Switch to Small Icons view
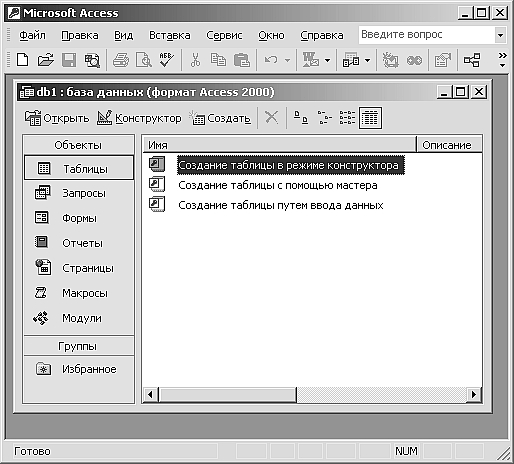The image size is (514, 464). 324,118
